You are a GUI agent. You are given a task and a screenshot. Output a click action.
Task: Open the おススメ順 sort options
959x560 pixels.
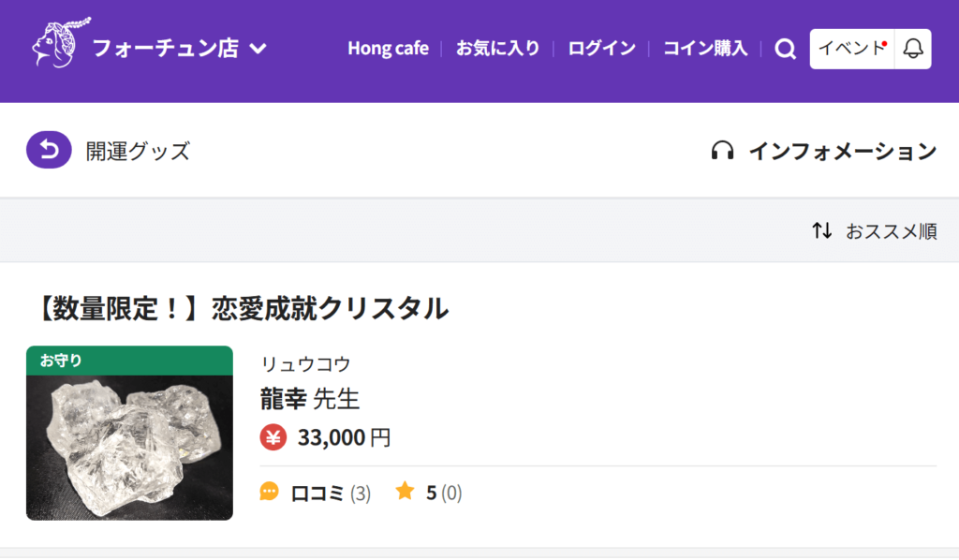891,231
